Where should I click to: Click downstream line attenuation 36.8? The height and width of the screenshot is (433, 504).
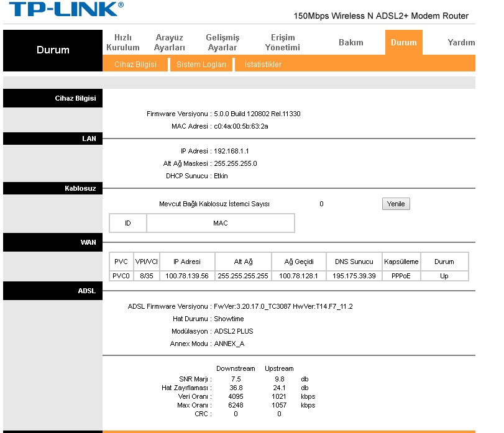(236, 388)
